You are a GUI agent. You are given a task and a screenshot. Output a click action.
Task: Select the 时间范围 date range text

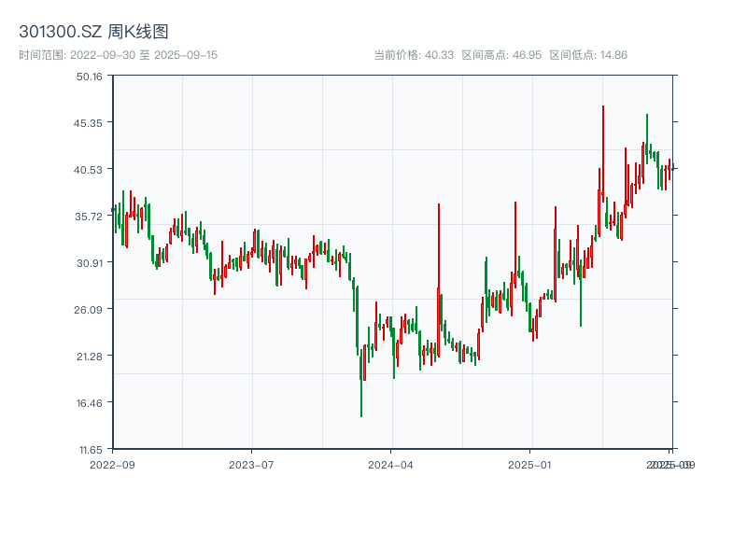click(x=118, y=55)
